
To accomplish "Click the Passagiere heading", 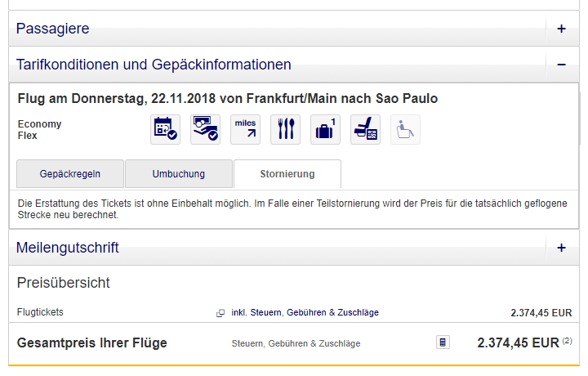I will [x=53, y=29].
